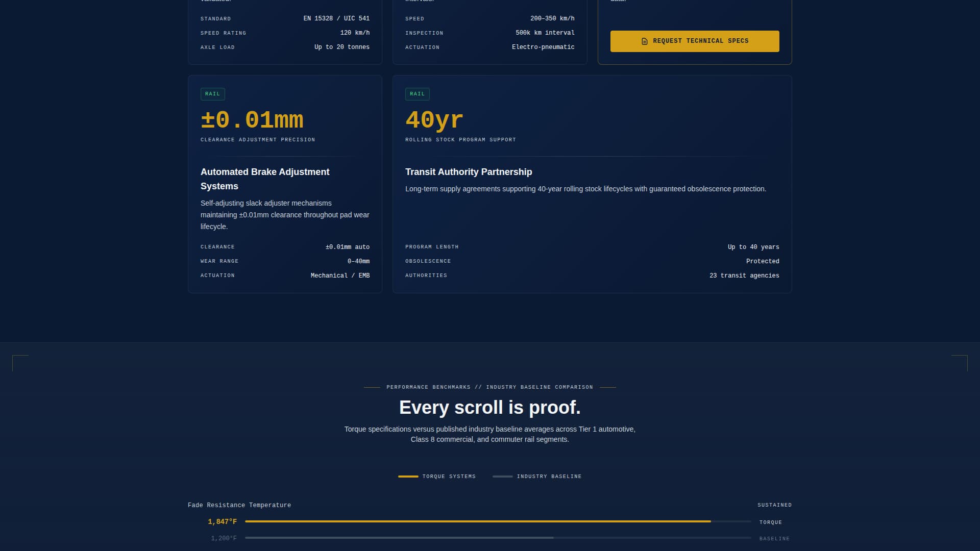Image resolution: width=980 pixels, height=551 pixels.
Task: Select the PERFORMANCE BENCHMARKS section label
Action: pos(489,387)
